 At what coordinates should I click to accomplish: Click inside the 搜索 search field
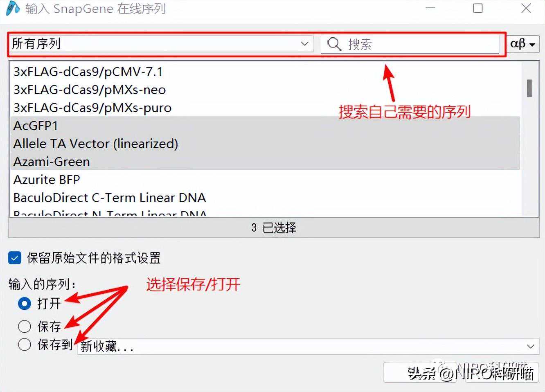pos(410,44)
